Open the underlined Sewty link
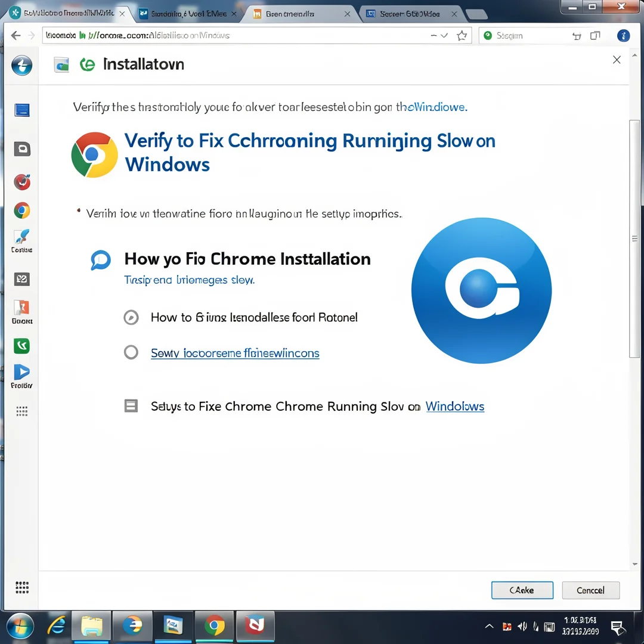 235,353
